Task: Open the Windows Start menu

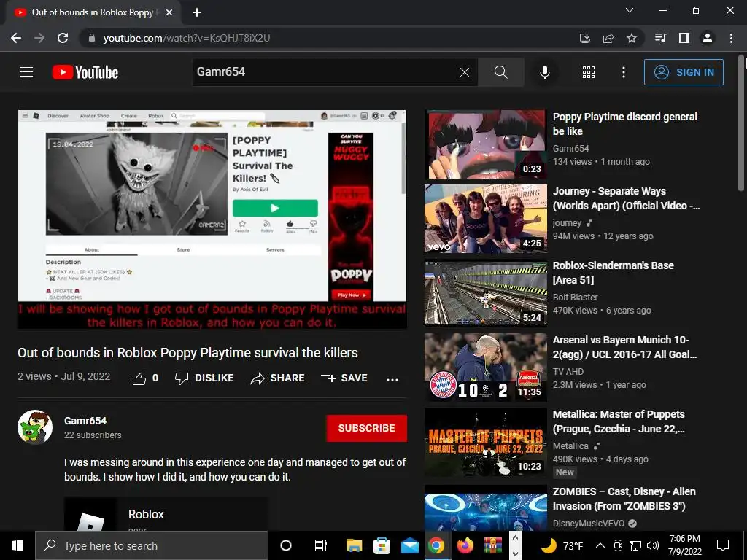Action: click(x=18, y=545)
